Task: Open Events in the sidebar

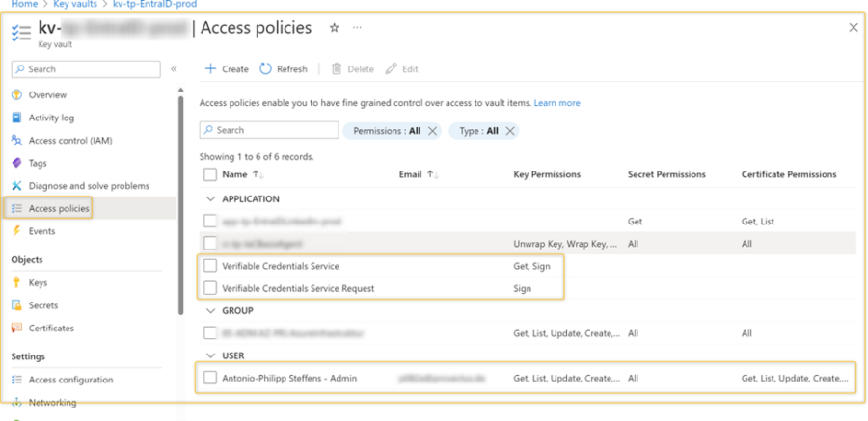Action: coord(42,230)
